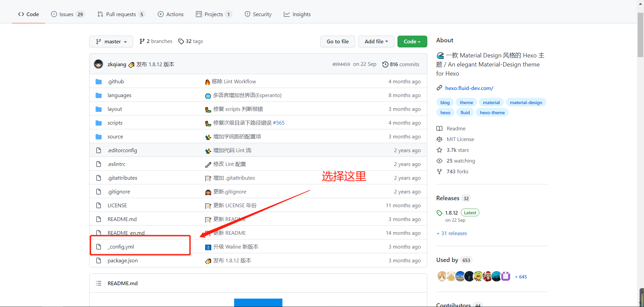
Task: Click the scripts folder icon
Action: (x=99, y=123)
